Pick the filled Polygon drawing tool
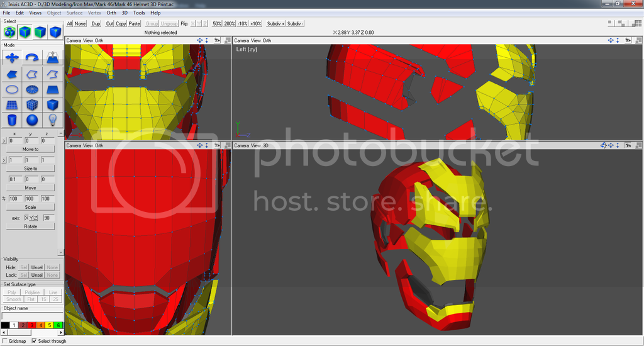The height and width of the screenshot is (346, 644). pyautogui.click(x=13, y=74)
